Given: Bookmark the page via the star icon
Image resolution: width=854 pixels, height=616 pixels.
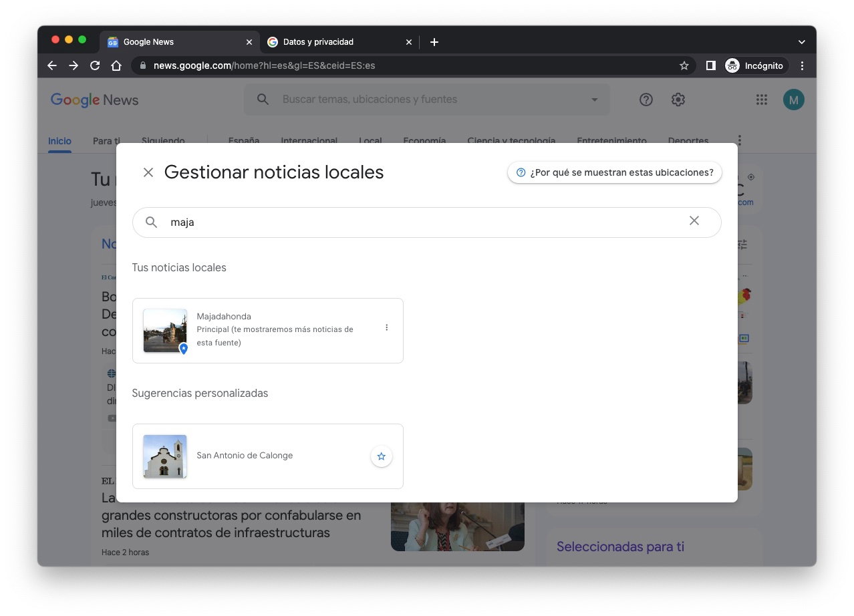Looking at the screenshot, I should click(x=684, y=65).
